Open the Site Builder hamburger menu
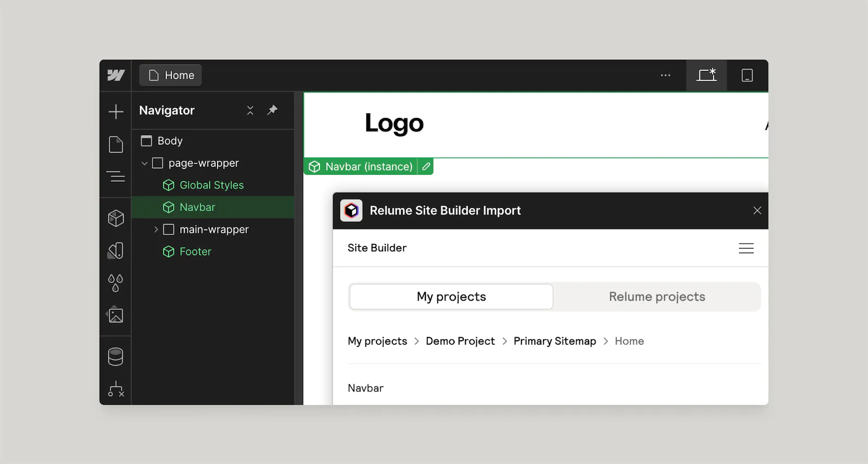This screenshot has height=464, width=868. [x=746, y=248]
